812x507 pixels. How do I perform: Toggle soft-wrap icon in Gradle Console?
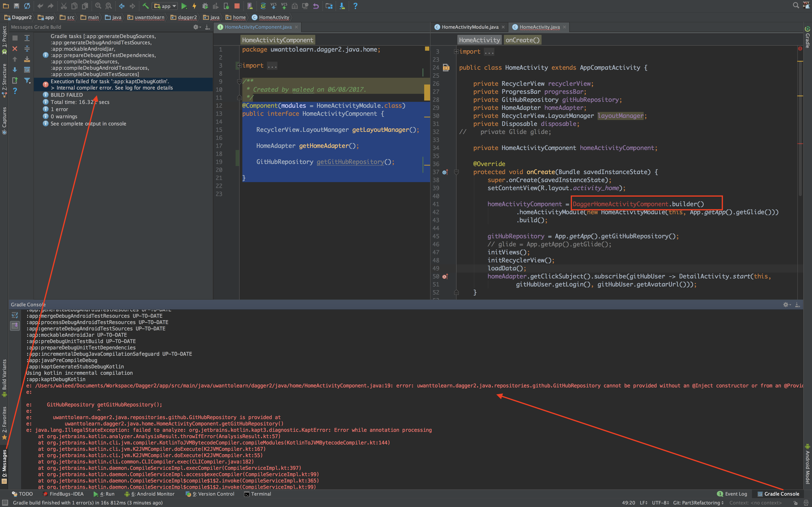pos(15,315)
